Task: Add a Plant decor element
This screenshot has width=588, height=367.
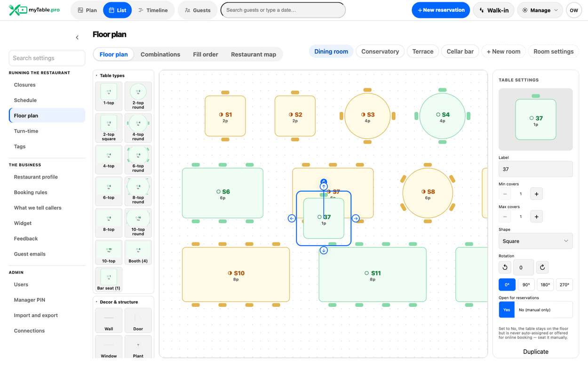Action: click(138, 347)
